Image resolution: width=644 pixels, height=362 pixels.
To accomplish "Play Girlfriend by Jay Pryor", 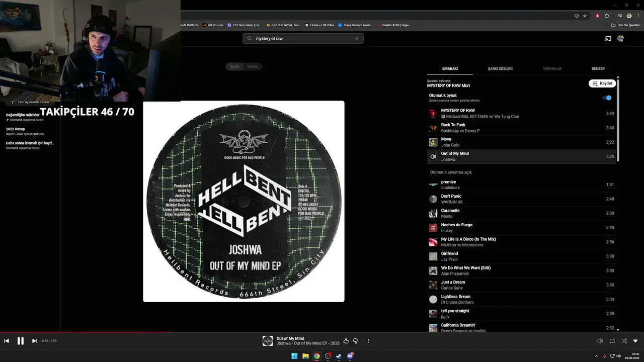I will click(x=521, y=256).
